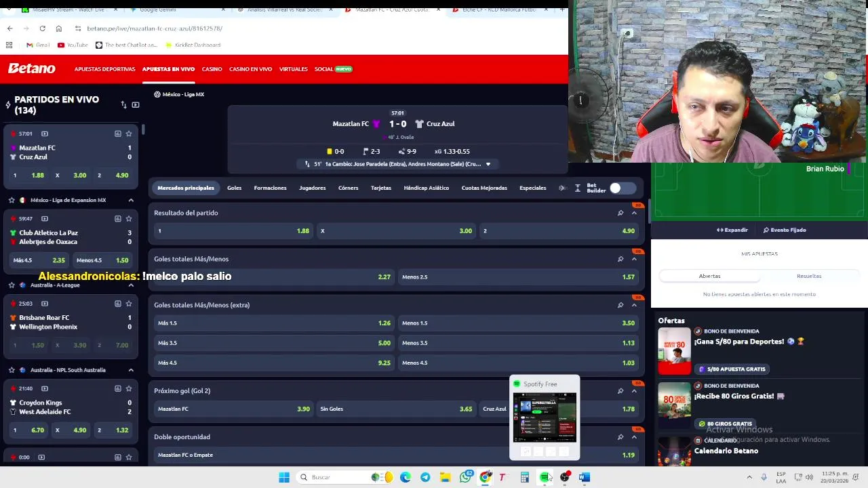Open the Windows Start menu
Viewport: 868px width, 488px height.
[284, 477]
